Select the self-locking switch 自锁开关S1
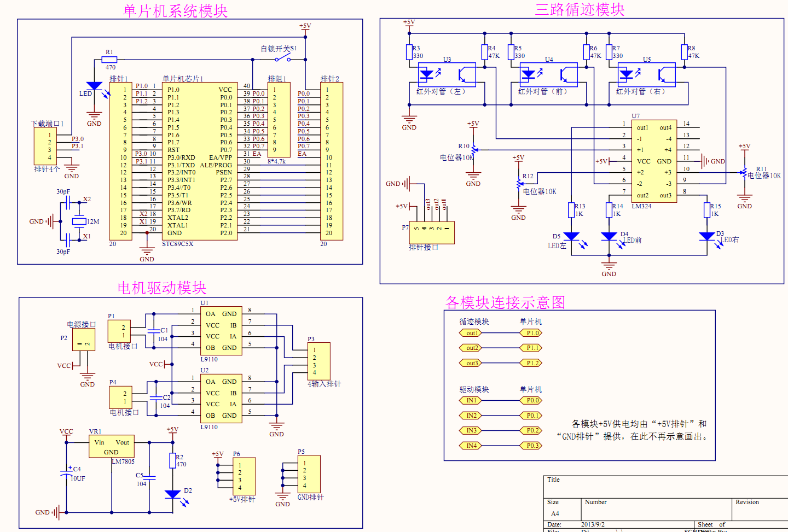 pos(283,57)
